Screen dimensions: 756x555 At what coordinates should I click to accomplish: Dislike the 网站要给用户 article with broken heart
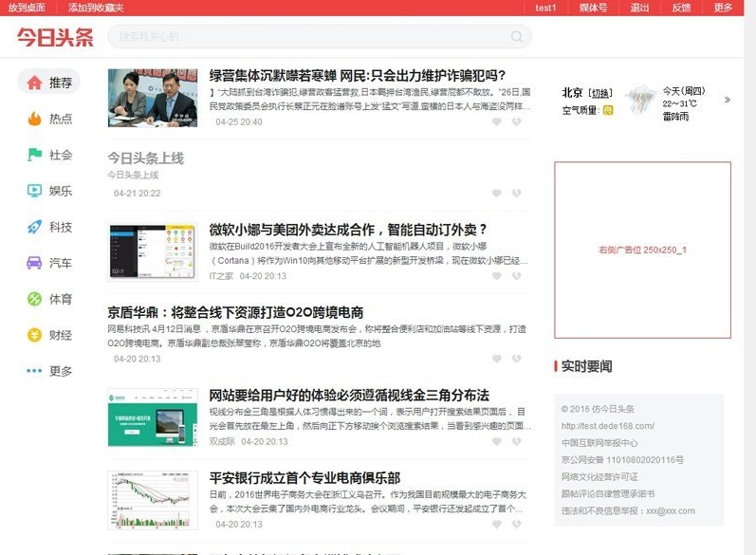click(x=516, y=442)
